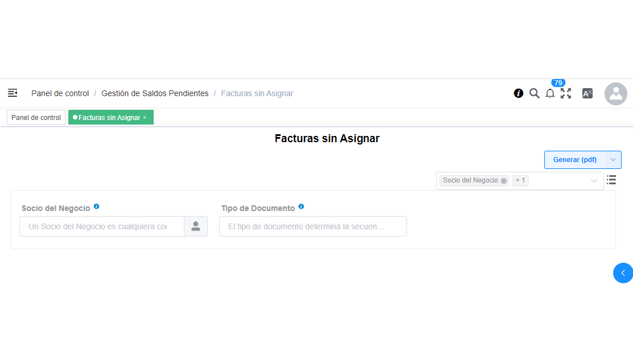Collapse the panel with the blue chevron

coord(623,273)
